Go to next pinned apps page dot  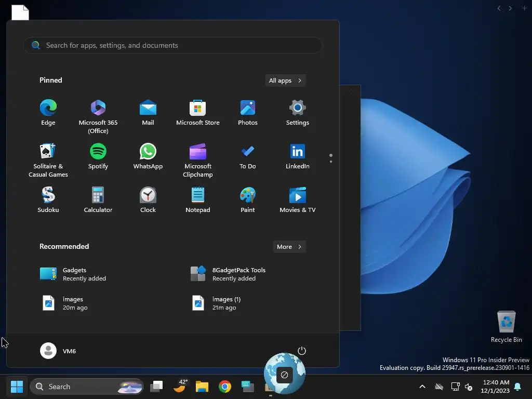[x=331, y=162]
